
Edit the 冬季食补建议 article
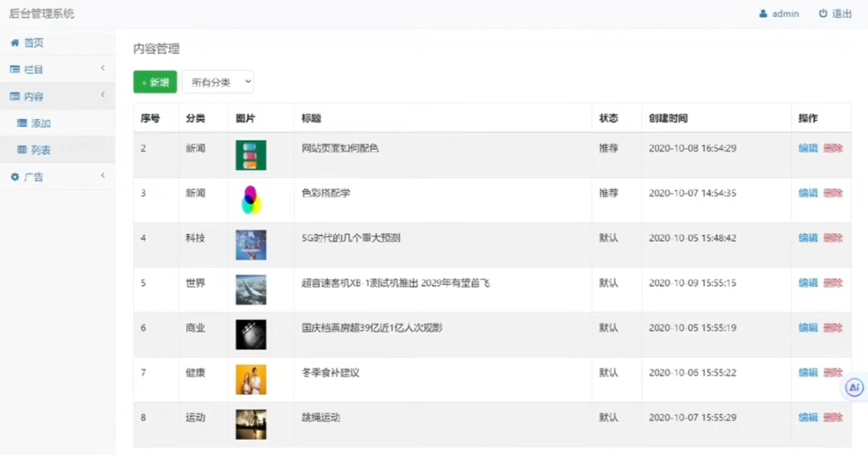tap(808, 373)
